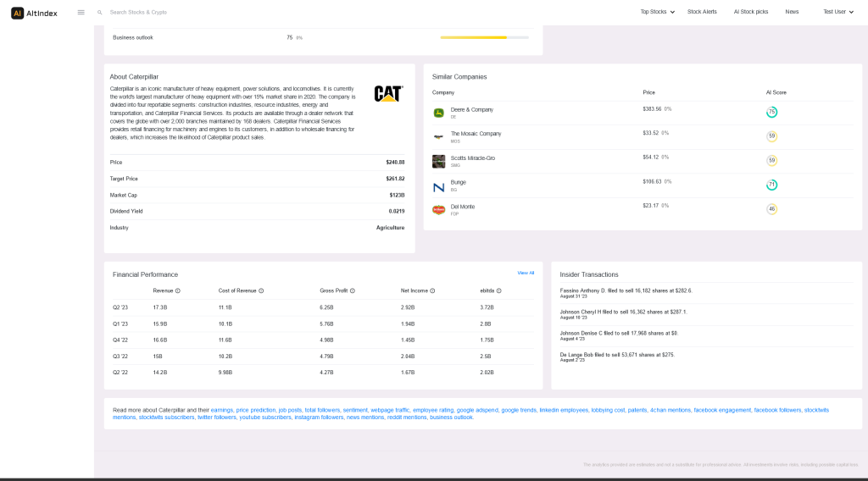Click Mosaic's AI Score 59 badge

coord(771,136)
